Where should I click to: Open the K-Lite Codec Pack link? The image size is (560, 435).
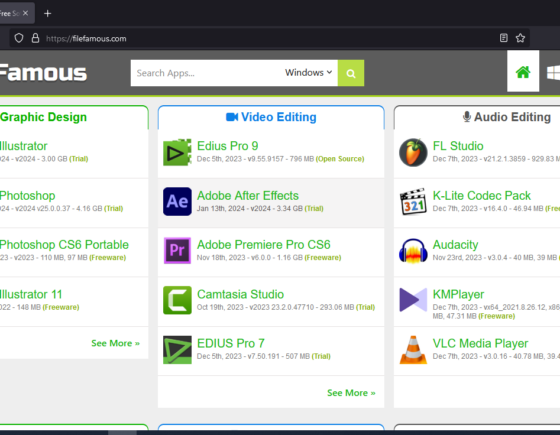pos(481,195)
